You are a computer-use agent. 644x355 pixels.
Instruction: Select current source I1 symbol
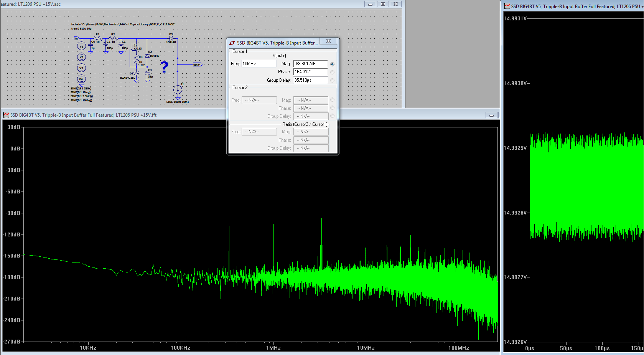pos(178,90)
